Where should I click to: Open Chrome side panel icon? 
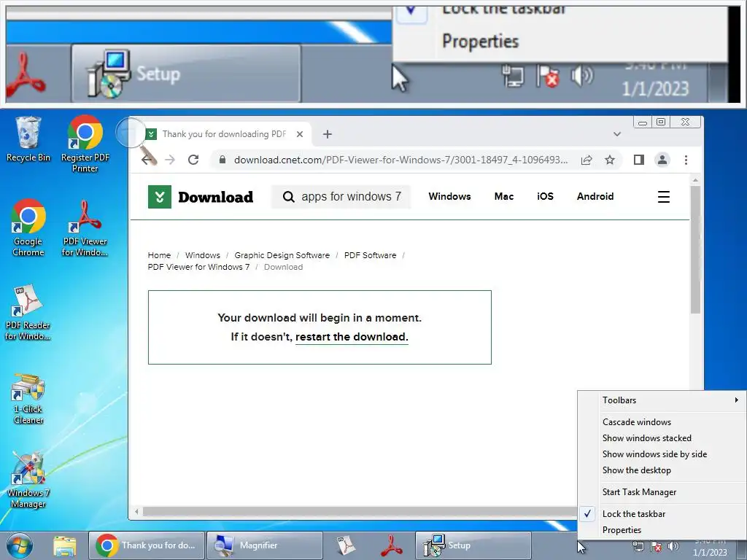[639, 160]
